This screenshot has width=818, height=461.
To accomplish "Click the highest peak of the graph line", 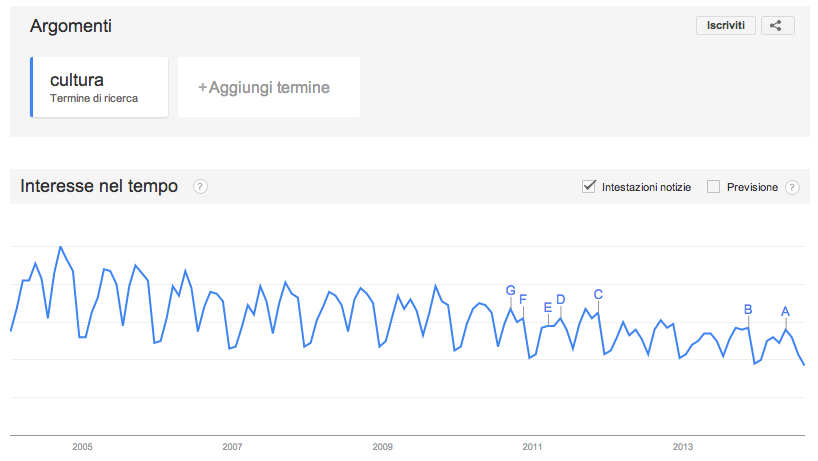I will click(x=61, y=247).
